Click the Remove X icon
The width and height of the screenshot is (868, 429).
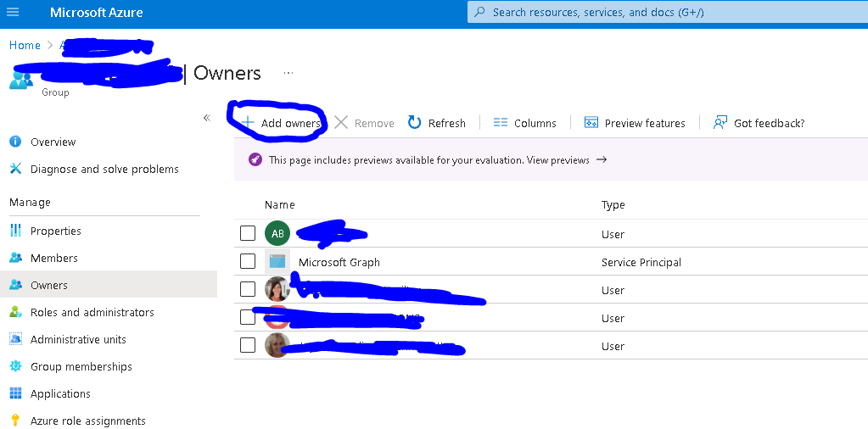(341, 122)
